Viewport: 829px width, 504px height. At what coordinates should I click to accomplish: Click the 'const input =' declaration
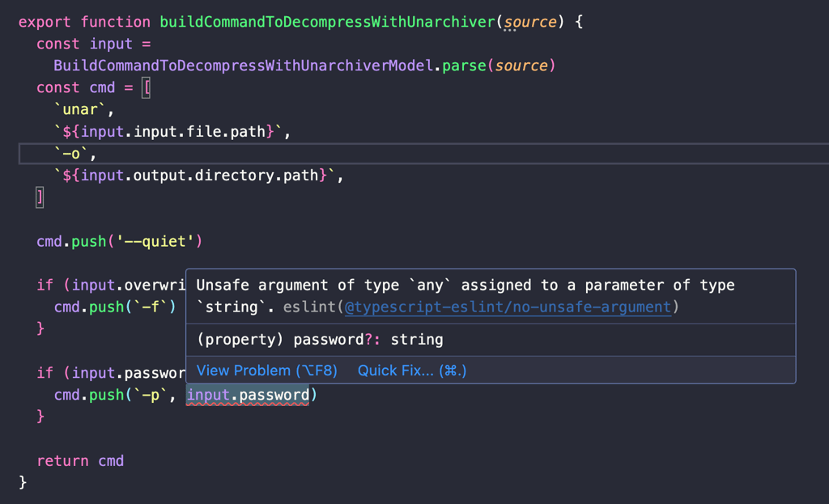(94, 44)
